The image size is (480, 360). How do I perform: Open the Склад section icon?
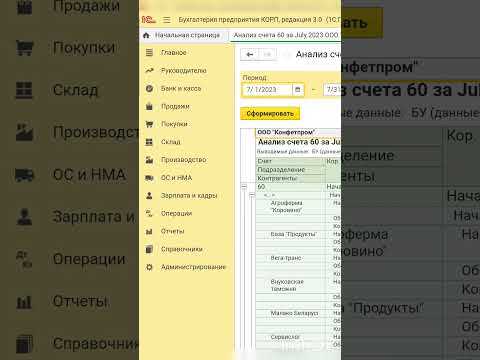pyautogui.click(x=149, y=142)
